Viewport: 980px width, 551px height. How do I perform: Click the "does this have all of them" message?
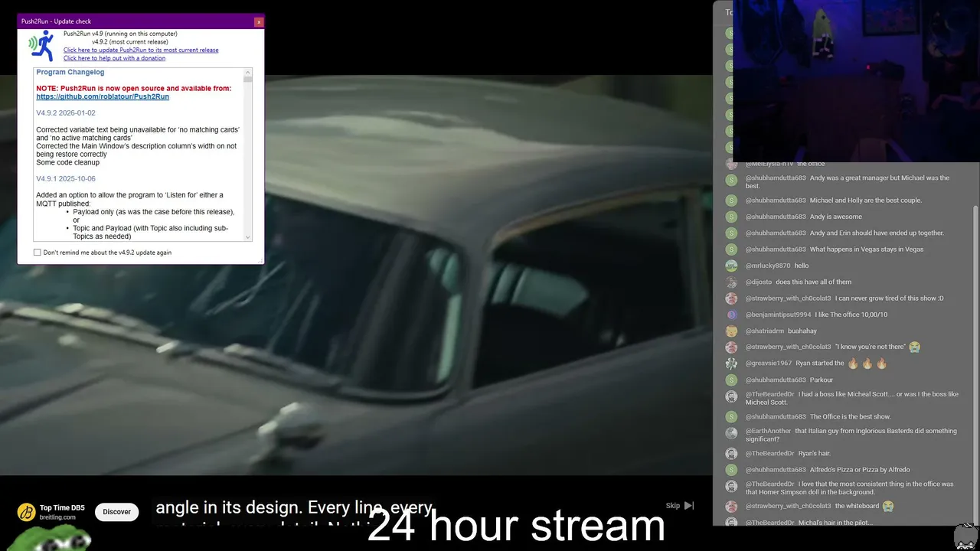coord(814,282)
